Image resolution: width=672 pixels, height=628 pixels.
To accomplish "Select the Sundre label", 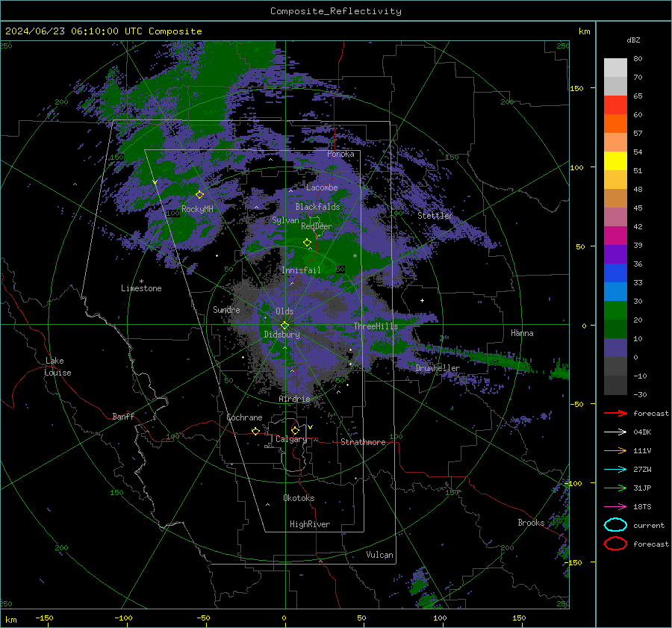I will (226, 309).
